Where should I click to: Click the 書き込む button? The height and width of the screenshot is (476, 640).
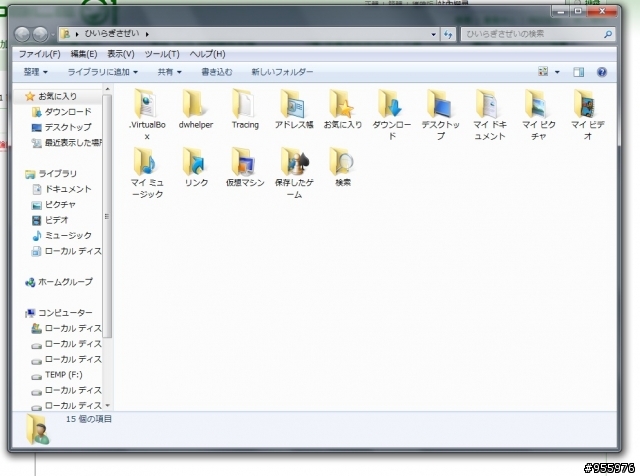coord(217,72)
